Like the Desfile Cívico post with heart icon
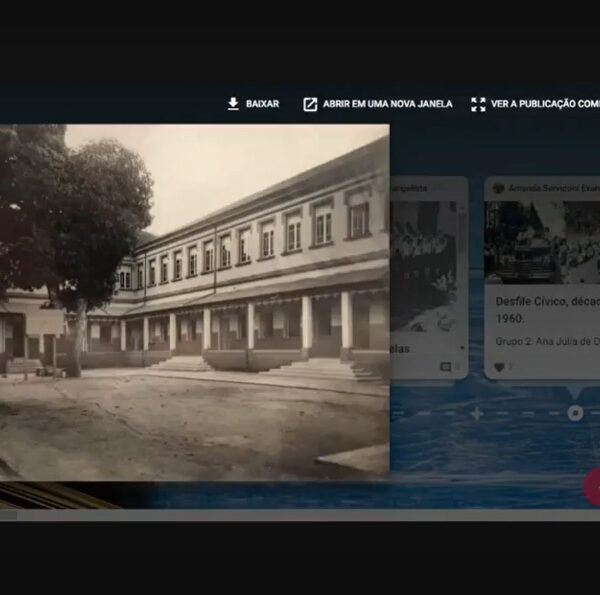 (x=499, y=367)
